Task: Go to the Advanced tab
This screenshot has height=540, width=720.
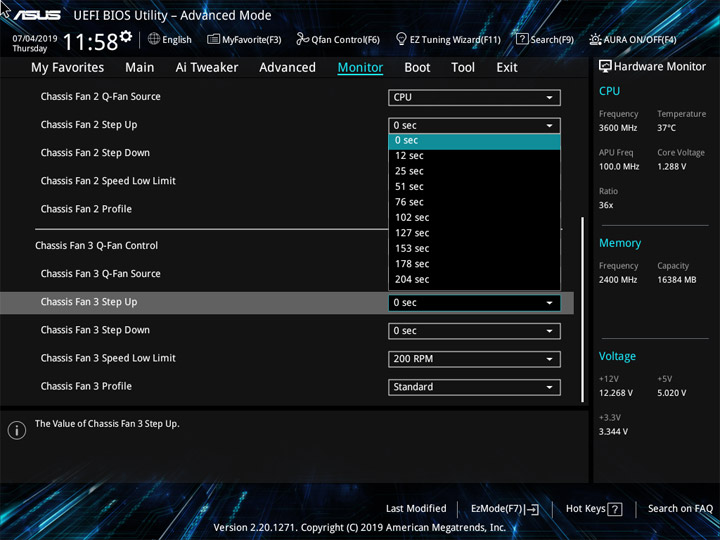Action: tap(287, 68)
